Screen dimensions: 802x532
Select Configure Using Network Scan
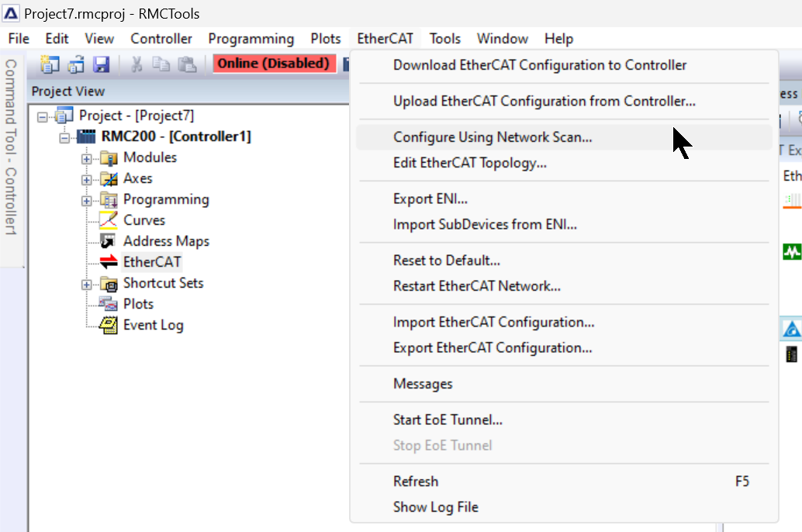coord(564,137)
